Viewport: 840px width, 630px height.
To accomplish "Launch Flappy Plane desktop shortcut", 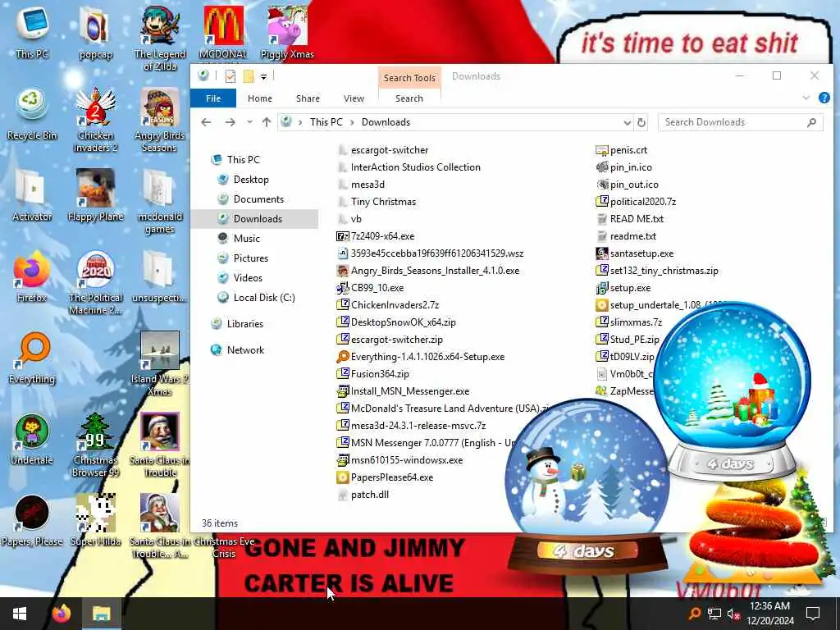I will (x=95, y=195).
